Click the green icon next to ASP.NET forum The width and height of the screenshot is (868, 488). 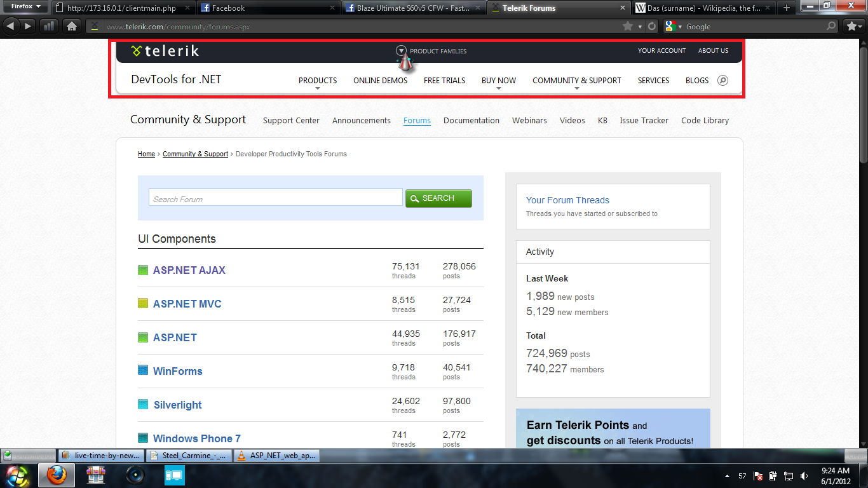(x=143, y=337)
